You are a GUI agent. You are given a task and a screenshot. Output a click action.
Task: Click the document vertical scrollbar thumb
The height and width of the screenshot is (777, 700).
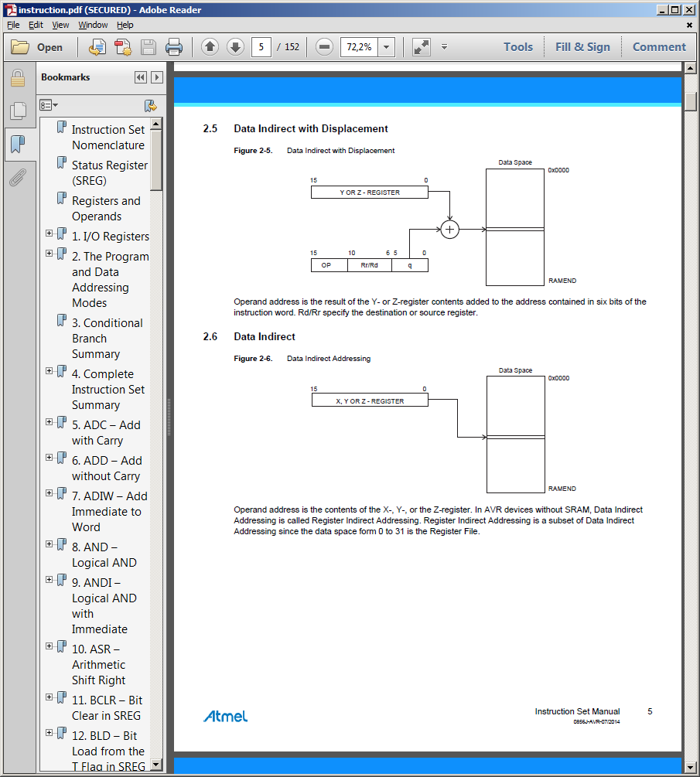coord(690,101)
